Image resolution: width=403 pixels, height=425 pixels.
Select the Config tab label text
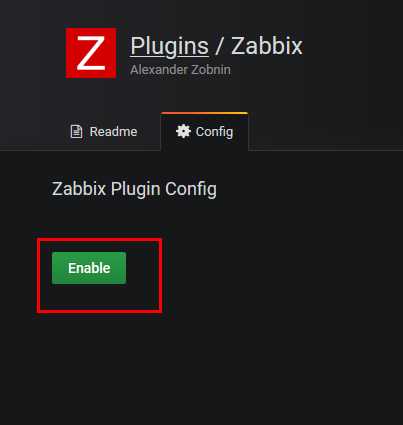(214, 132)
